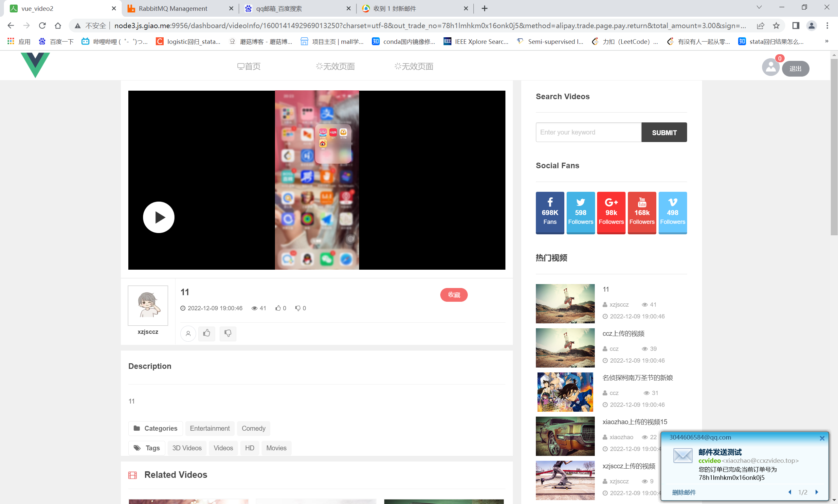Open ccz上传的视频 thumbnail
The width and height of the screenshot is (838, 504).
(565, 348)
